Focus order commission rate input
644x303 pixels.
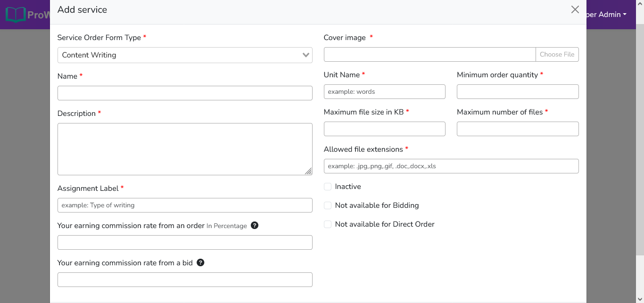click(x=185, y=242)
